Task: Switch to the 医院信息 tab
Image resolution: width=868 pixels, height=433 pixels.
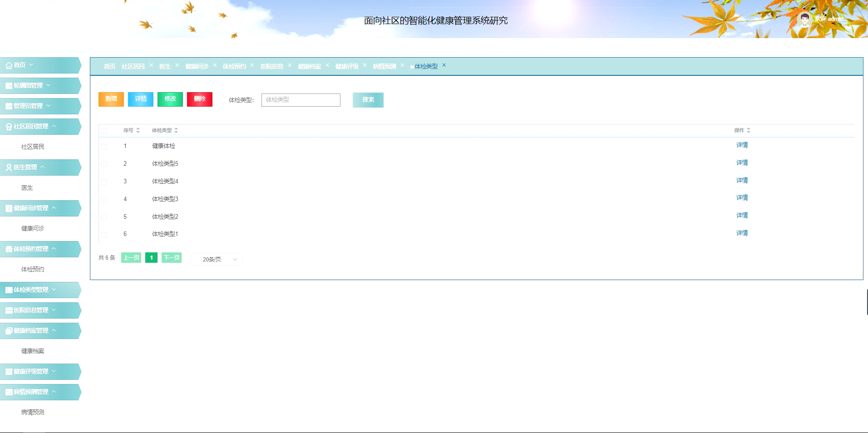Action: [x=271, y=66]
